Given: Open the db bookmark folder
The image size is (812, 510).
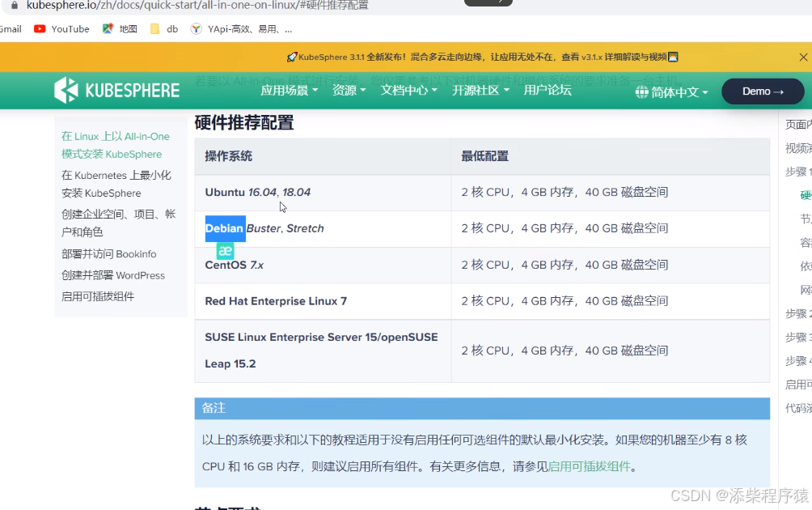Looking at the screenshot, I should 163,29.
